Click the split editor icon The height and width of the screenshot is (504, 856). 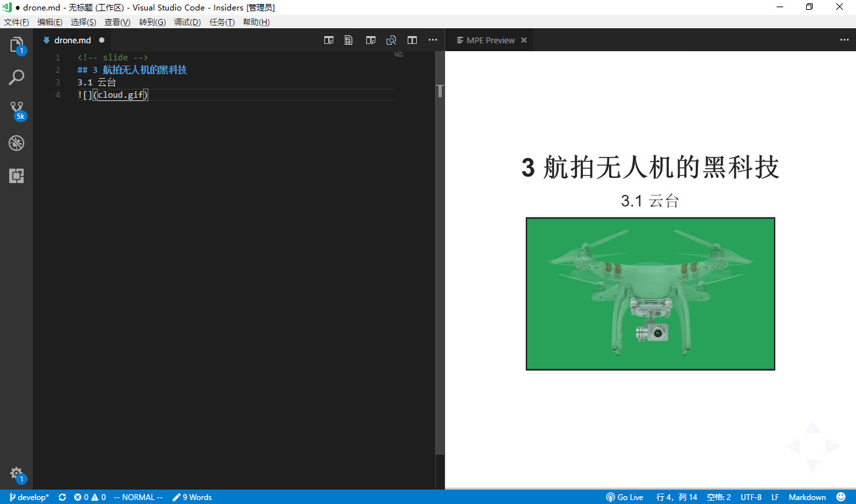(x=412, y=40)
